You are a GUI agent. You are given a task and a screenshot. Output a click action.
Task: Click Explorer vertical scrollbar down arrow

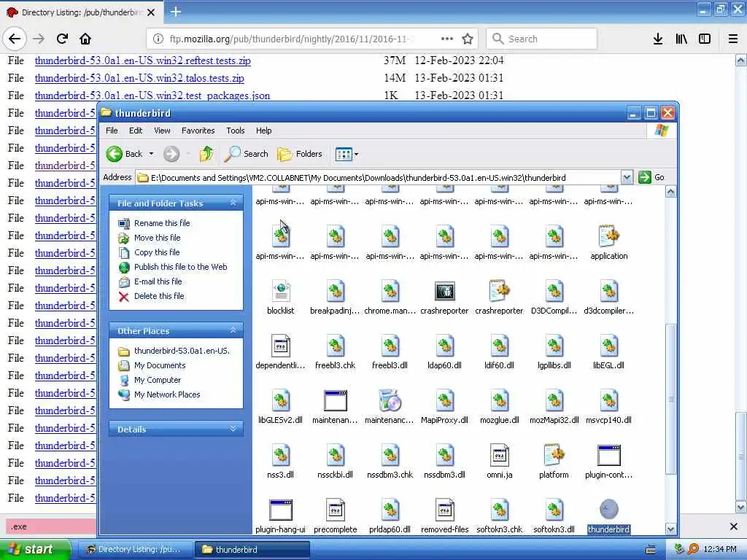click(x=670, y=529)
